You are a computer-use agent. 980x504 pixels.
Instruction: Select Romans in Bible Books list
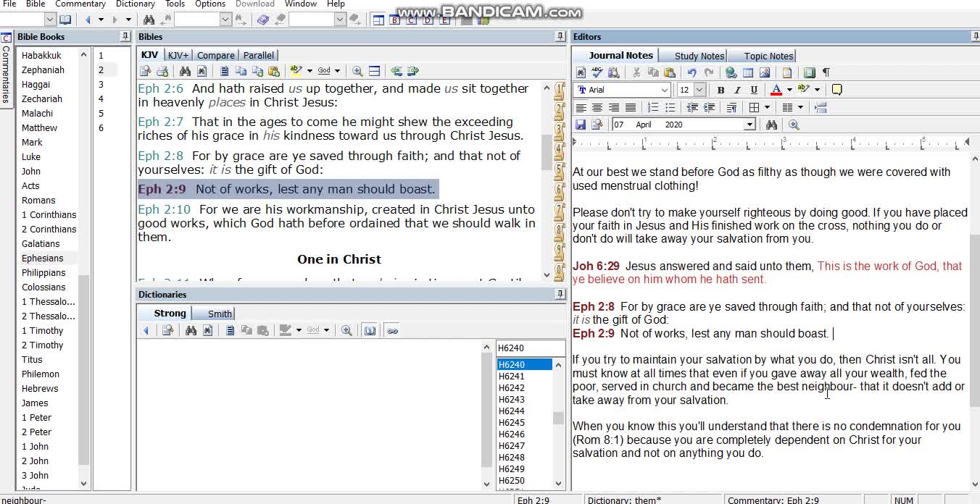pyautogui.click(x=38, y=200)
